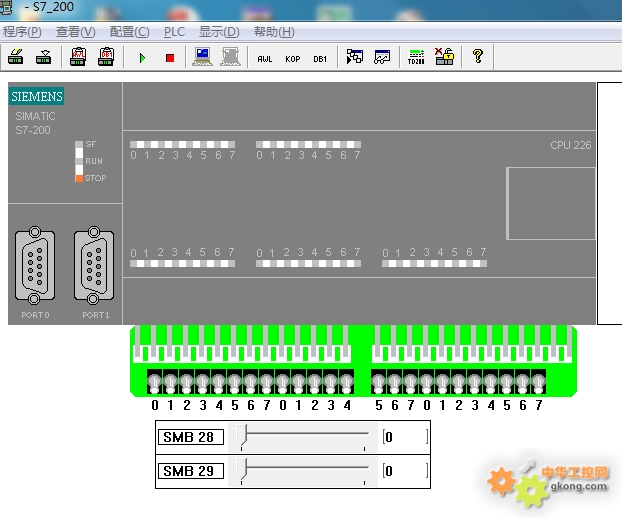Stop the PLC with the red square

coord(170,58)
